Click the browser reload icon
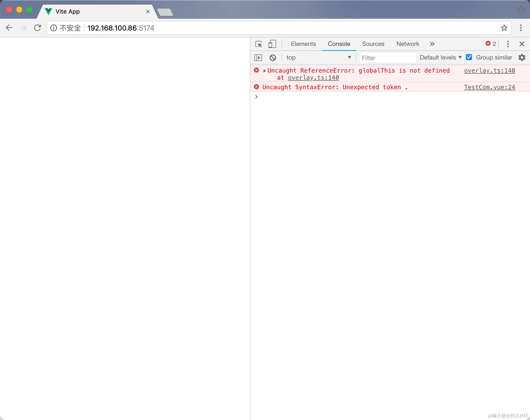This screenshot has height=420, width=530. click(37, 28)
